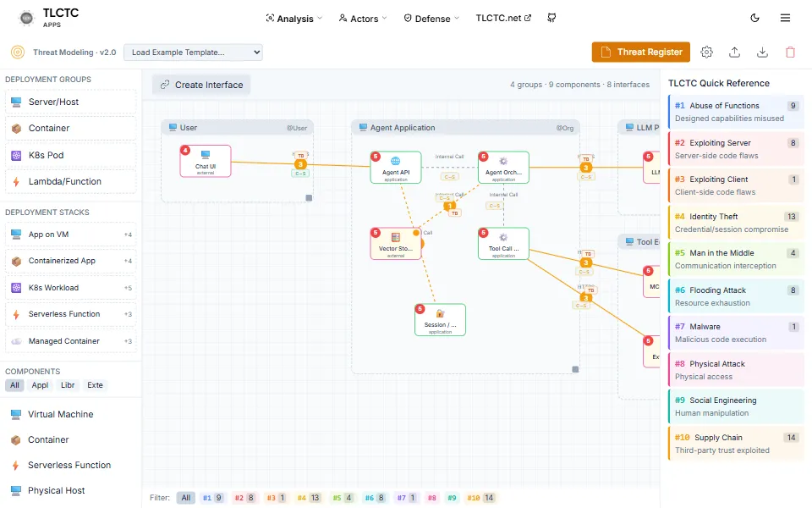Screen dimensions: 812x508
Task: Select the All components tab
Action: tap(14, 385)
